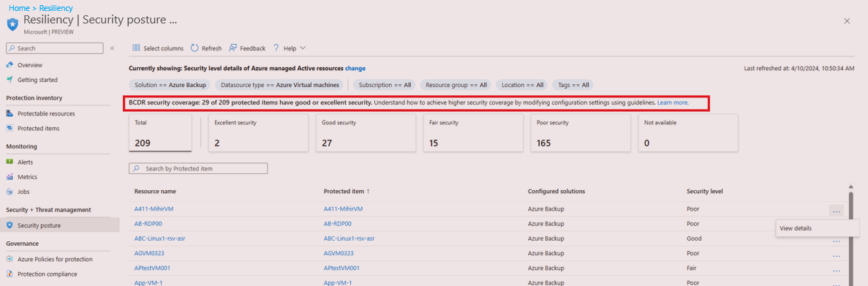Viewport: 868px width, 286px height.
Task: Click Search by Protected item field
Action: pos(198,168)
